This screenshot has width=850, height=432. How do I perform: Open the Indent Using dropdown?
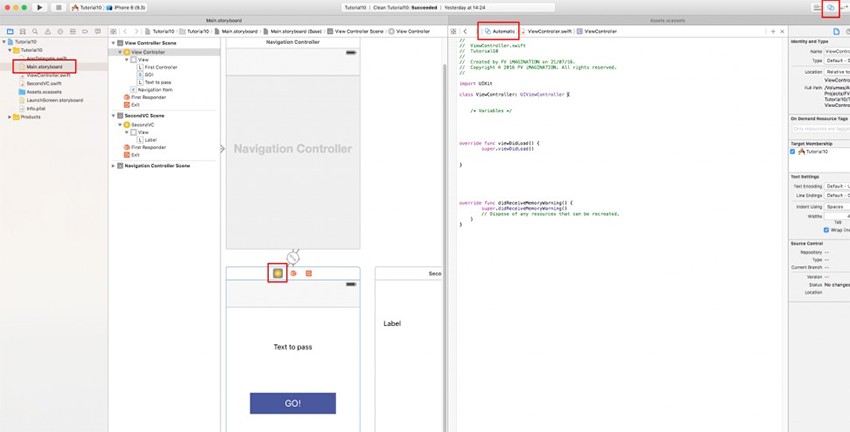pyautogui.click(x=837, y=207)
